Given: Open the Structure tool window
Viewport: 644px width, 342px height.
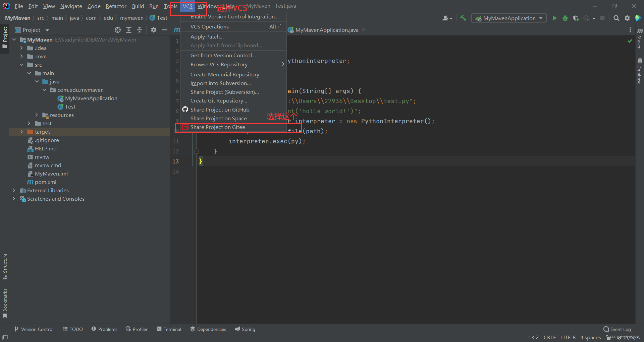Looking at the screenshot, I should click(5, 266).
